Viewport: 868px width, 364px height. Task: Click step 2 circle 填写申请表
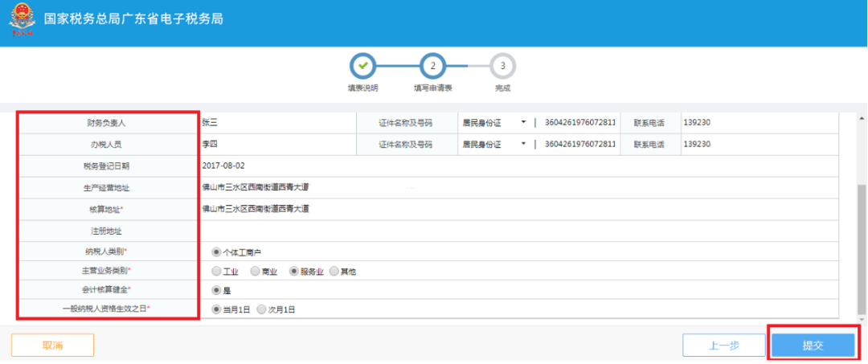[x=433, y=66]
